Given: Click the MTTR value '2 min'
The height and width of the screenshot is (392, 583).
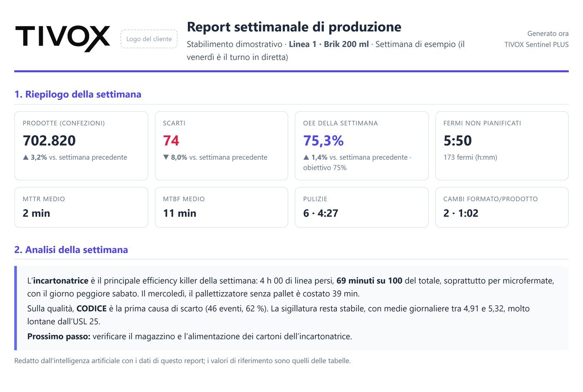Looking at the screenshot, I should pos(36,213).
